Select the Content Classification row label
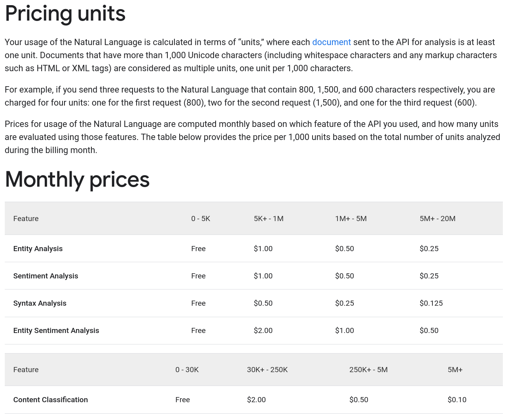This screenshot has height=420, width=510. point(50,400)
